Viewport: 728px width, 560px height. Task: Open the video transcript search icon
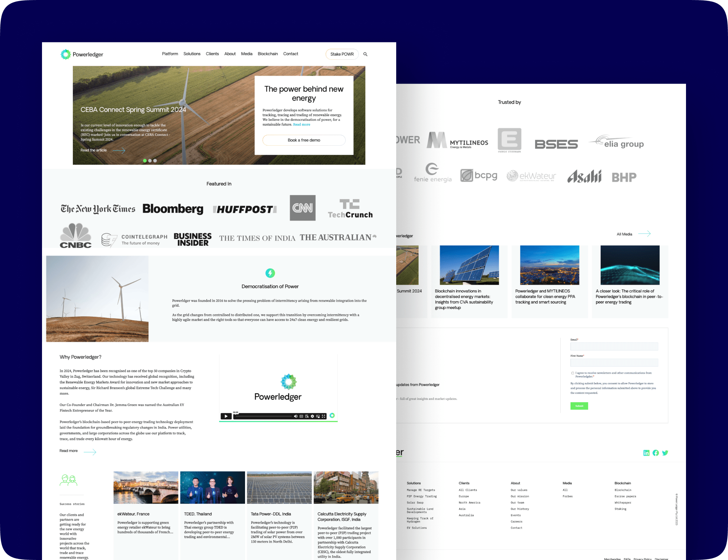pyautogui.click(x=307, y=416)
